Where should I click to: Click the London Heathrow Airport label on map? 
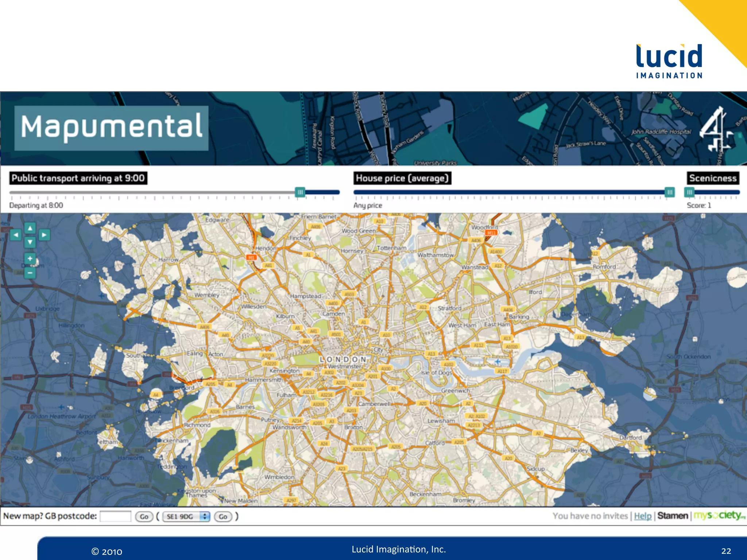point(61,416)
